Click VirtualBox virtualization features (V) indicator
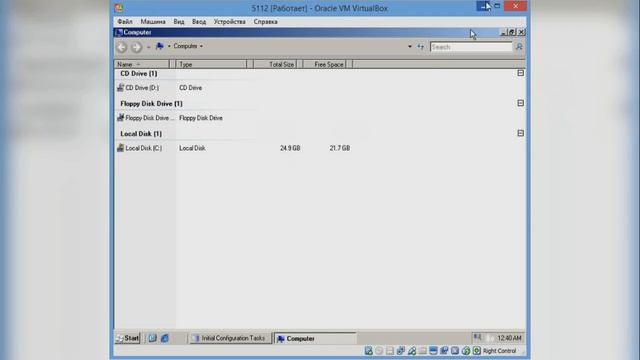 tap(455, 351)
